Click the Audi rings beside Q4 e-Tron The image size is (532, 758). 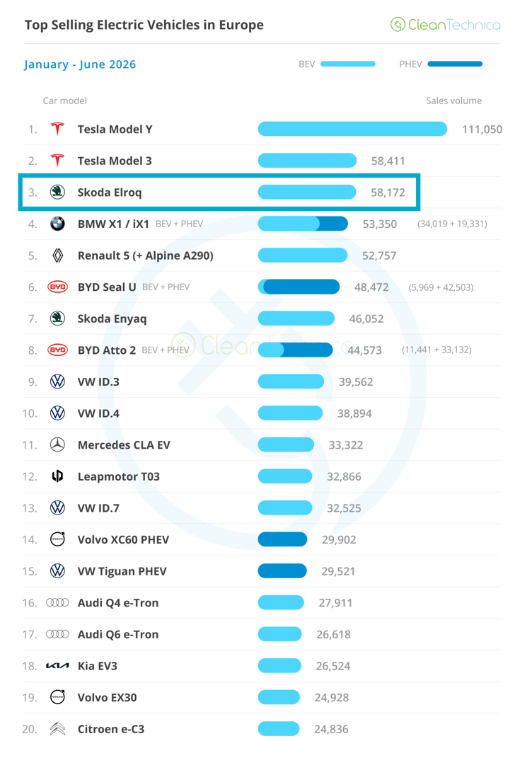[x=57, y=602]
